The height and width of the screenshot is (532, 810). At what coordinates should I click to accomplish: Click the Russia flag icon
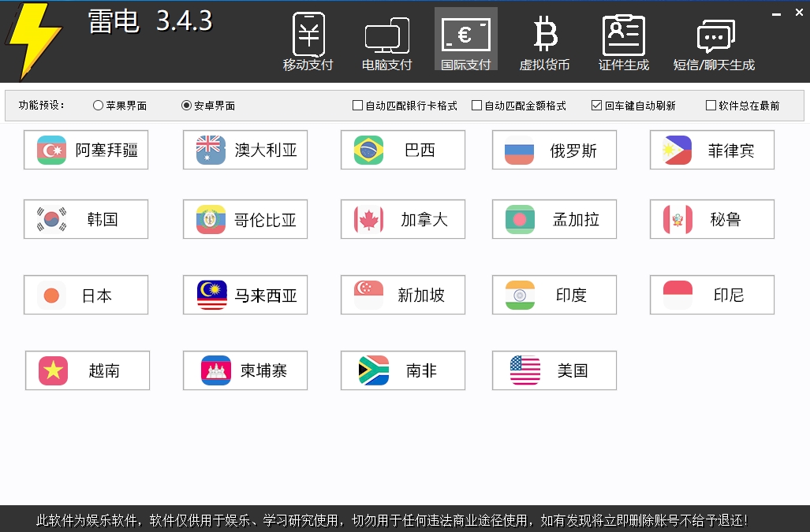pos(520,150)
